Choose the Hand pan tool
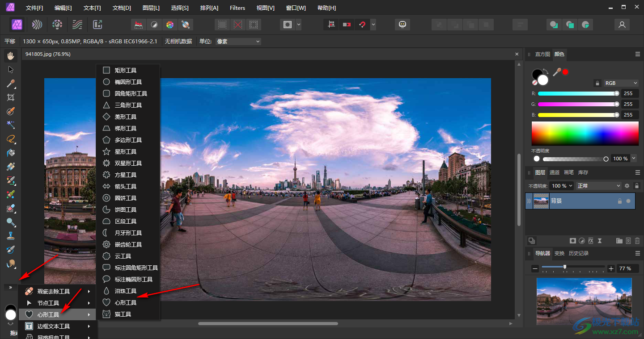Viewport: 644px width, 339px height. [x=11, y=56]
